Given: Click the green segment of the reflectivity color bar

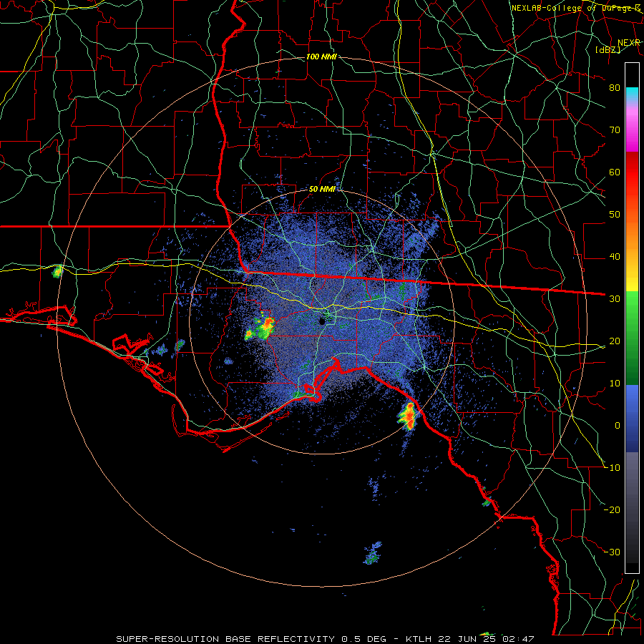Looking at the screenshot, I should 632,338.
